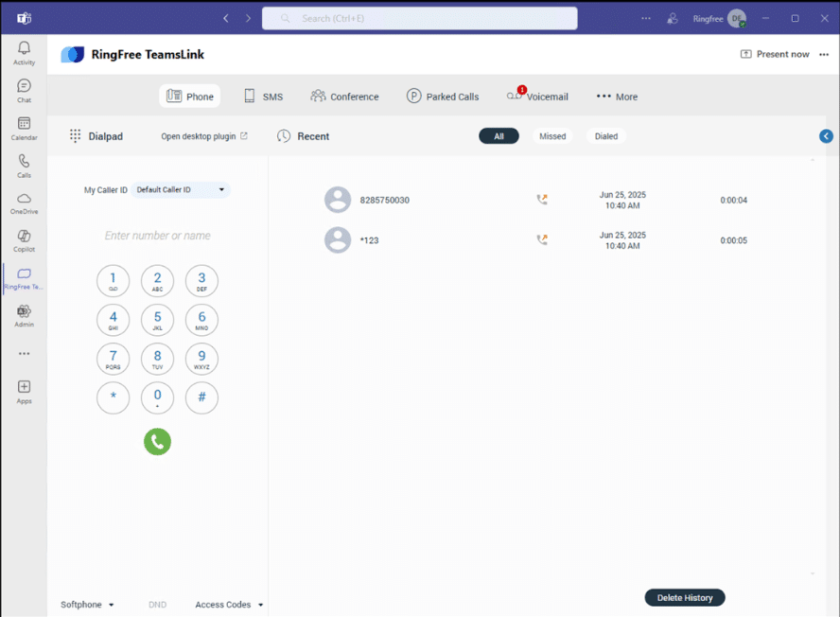Open Calendar in the Teams sidebar
The height and width of the screenshot is (617, 840).
pyautogui.click(x=24, y=129)
